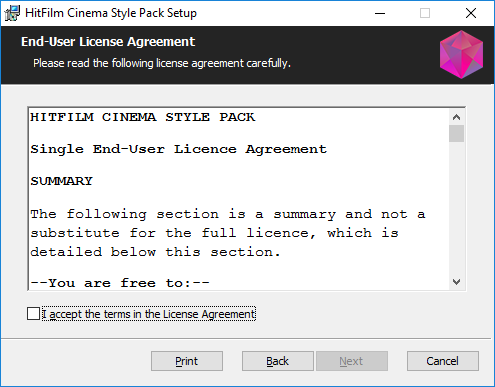This screenshot has width=495, height=387.
Task: Click the license scrollbar up arrow
Action: click(x=456, y=117)
